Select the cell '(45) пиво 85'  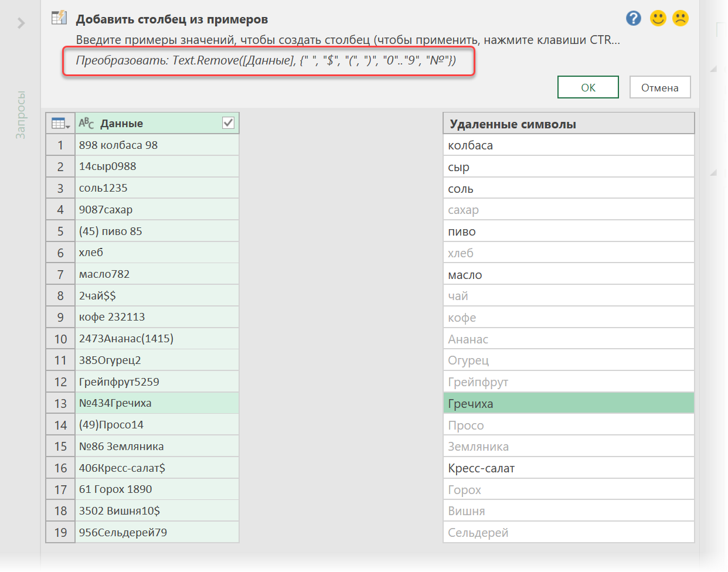click(x=157, y=231)
